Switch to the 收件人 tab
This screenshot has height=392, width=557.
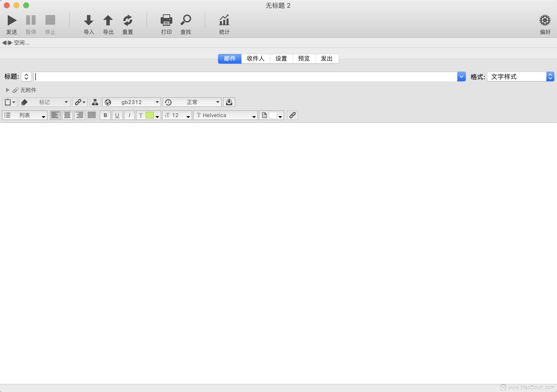(256, 59)
